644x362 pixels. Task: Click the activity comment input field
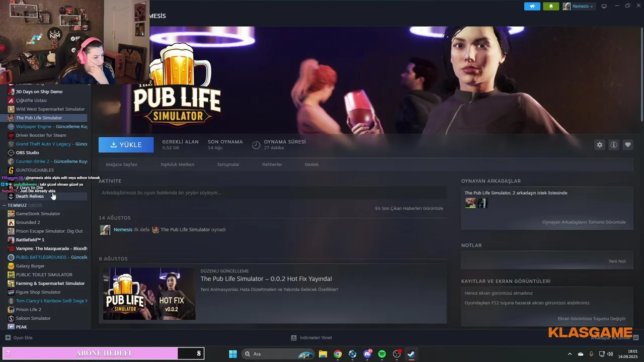[273, 193]
